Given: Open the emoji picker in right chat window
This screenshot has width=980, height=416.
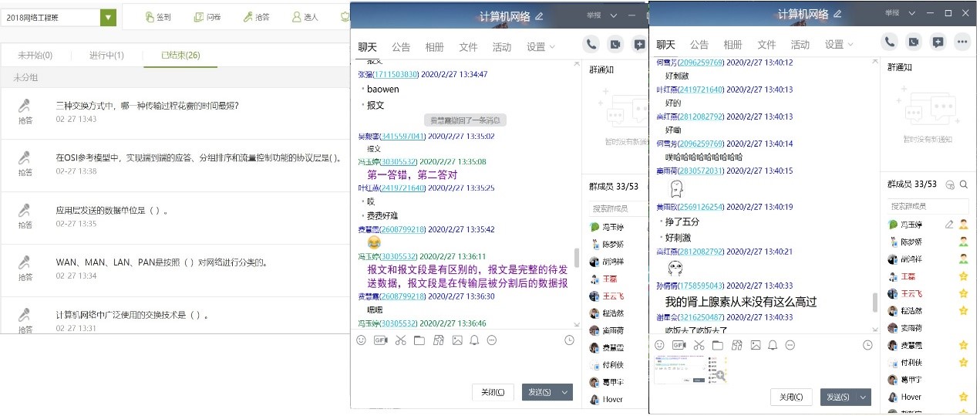Looking at the screenshot, I should pyautogui.click(x=659, y=345).
